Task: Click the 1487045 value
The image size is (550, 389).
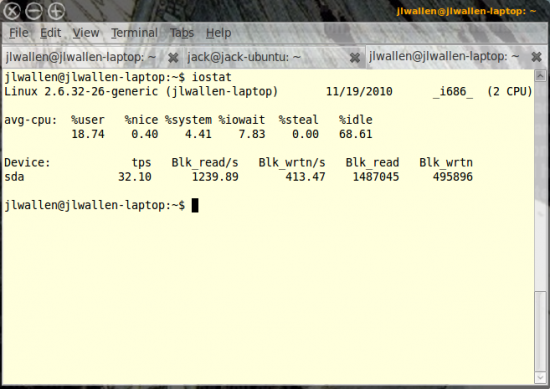Action: tap(376, 177)
